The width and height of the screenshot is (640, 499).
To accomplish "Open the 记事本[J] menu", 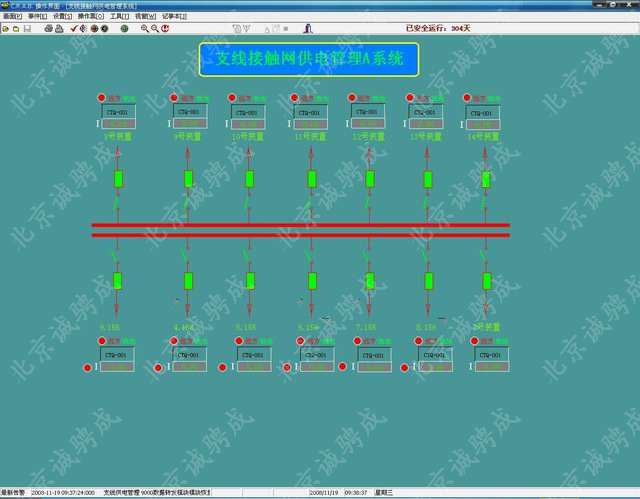I will [174, 16].
